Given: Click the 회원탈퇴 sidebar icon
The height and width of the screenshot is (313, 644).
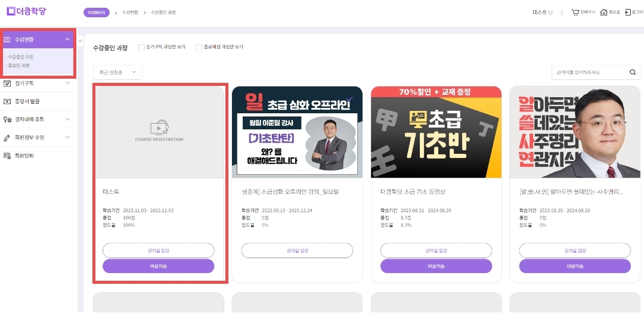Looking at the screenshot, I should click(7, 156).
